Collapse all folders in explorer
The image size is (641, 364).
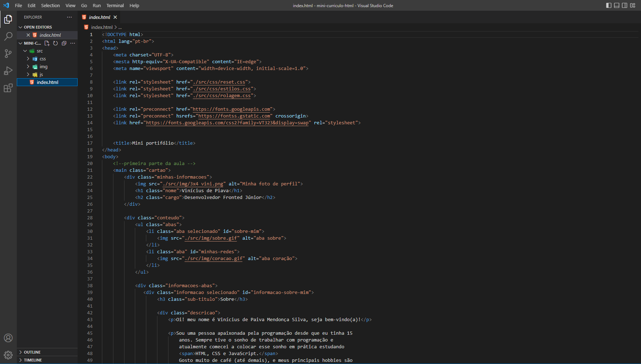point(64,43)
